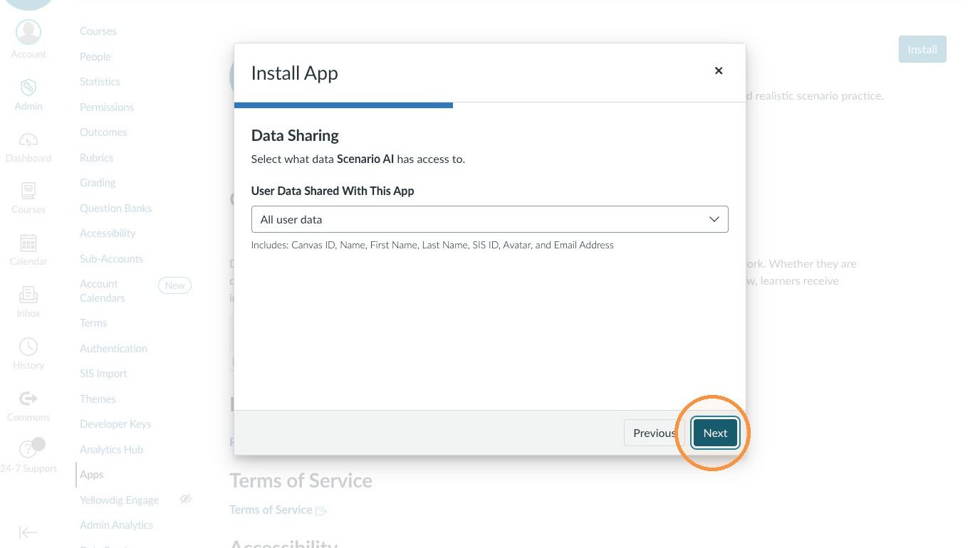Select Authentication in the admin menu
The width and height of the screenshot is (980, 548).
click(x=113, y=349)
